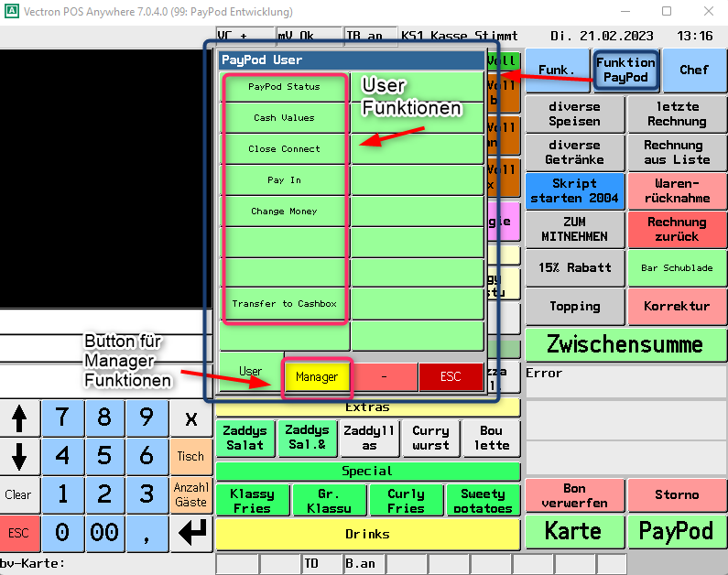This screenshot has height=575, width=728.
Task: Select diverse Getränke
Action: click(x=575, y=152)
